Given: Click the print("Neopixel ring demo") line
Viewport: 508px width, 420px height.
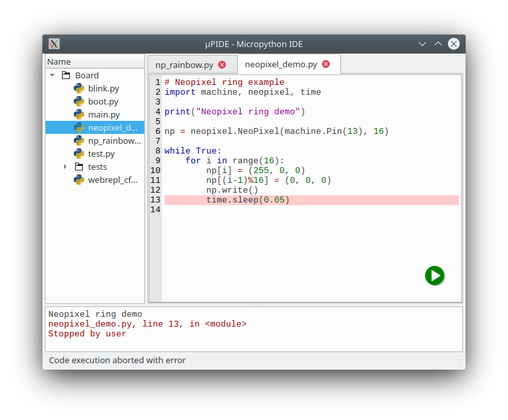Looking at the screenshot, I should (x=235, y=112).
